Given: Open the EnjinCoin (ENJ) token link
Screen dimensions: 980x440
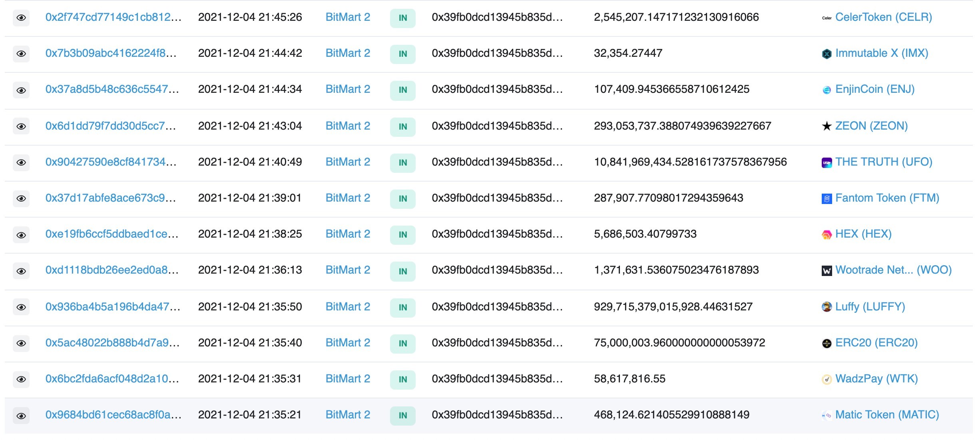Looking at the screenshot, I should 875,89.
